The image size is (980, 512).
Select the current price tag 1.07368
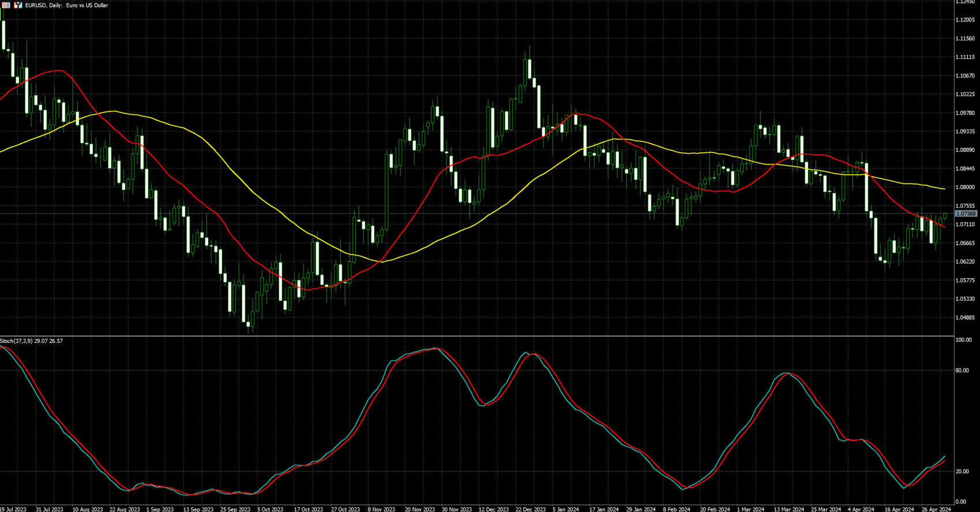click(966, 214)
